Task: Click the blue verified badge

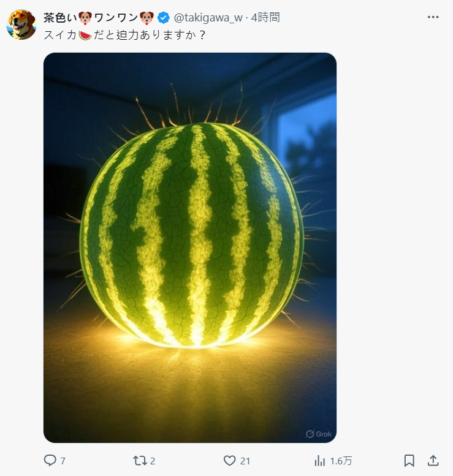Action: [x=164, y=17]
